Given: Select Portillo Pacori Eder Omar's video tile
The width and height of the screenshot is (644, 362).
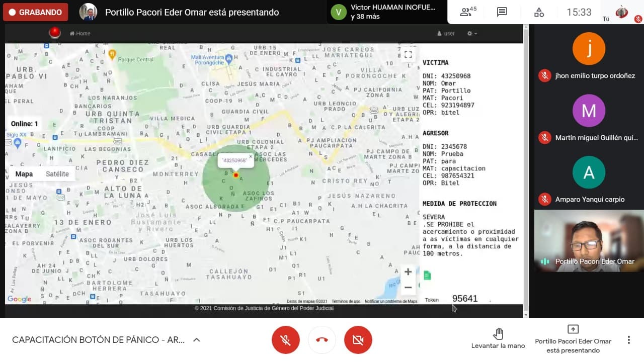Looking at the screenshot, I should tap(589, 241).
